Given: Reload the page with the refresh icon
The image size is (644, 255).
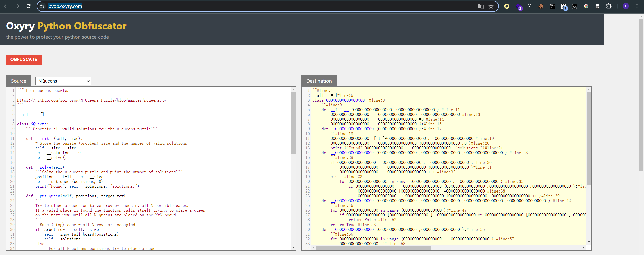Looking at the screenshot, I should coord(29,6).
